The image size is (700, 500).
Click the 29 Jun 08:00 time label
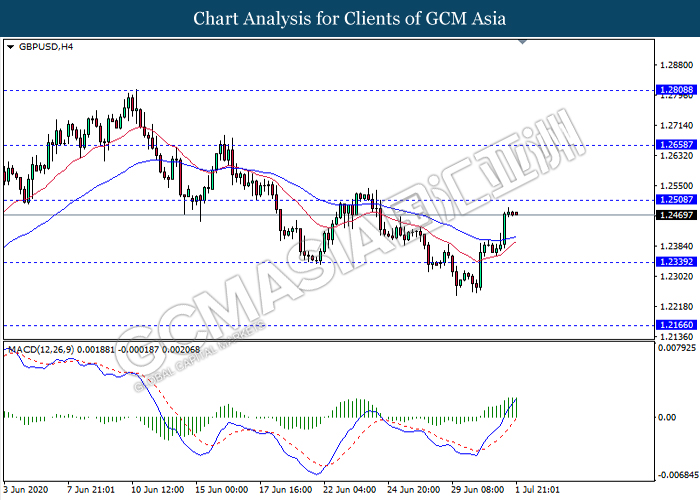click(478, 490)
